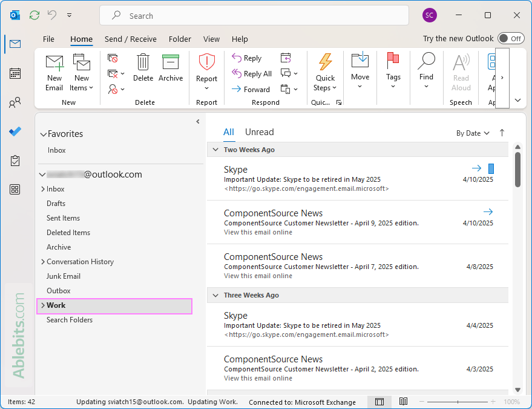The image size is (532, 409).
Task: Click the zoom in plus button
Action: (493, 402)
